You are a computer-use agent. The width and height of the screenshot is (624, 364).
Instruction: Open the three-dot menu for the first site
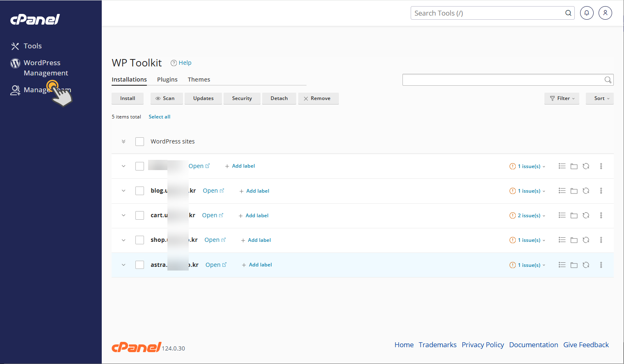(x=601, y=166)
